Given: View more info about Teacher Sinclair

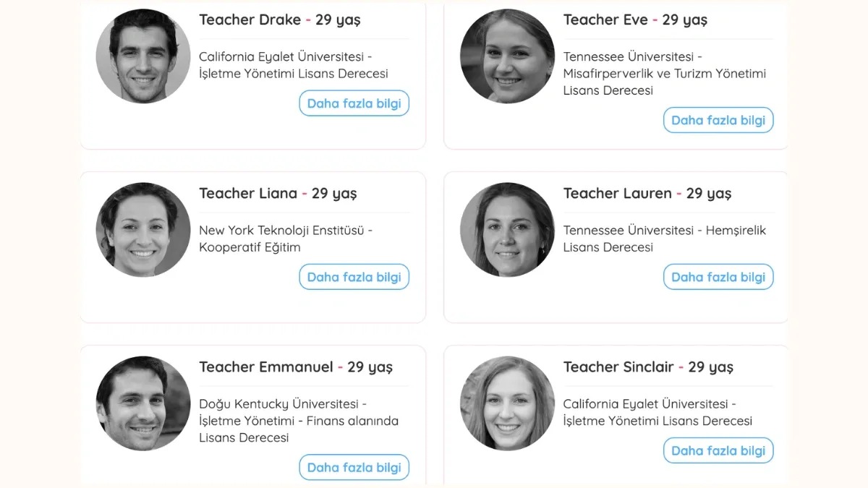Looking at the screenshot, I should (x=718, y=450).
